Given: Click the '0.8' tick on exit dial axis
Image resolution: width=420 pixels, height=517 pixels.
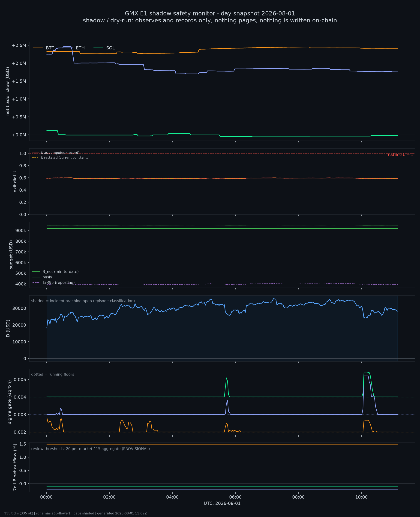Looking at the screenshot, I should pyautogui.click(x=23, y=166).
